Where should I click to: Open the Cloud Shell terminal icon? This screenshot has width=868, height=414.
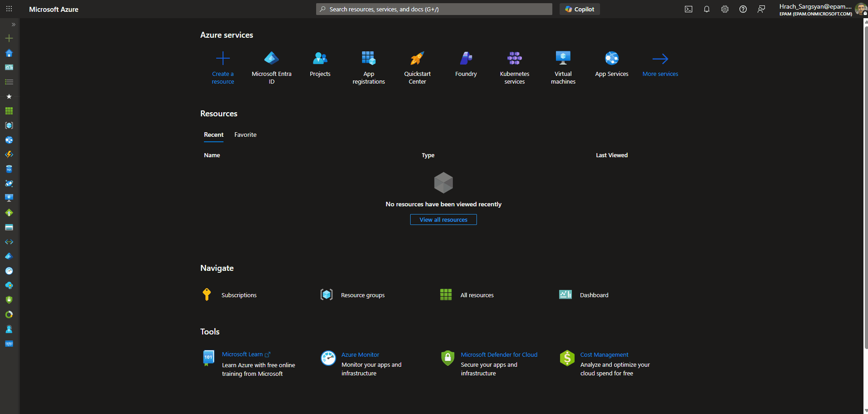coord(689,9)
